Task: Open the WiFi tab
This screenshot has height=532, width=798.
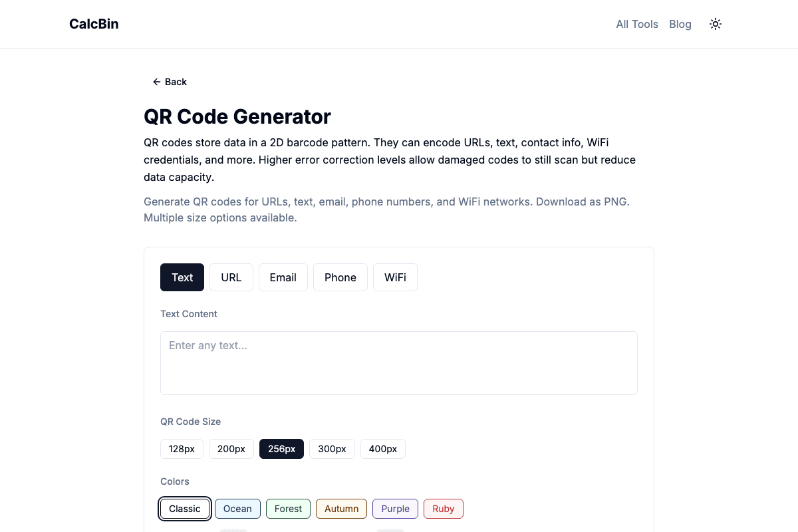Action: click(395, 277)
